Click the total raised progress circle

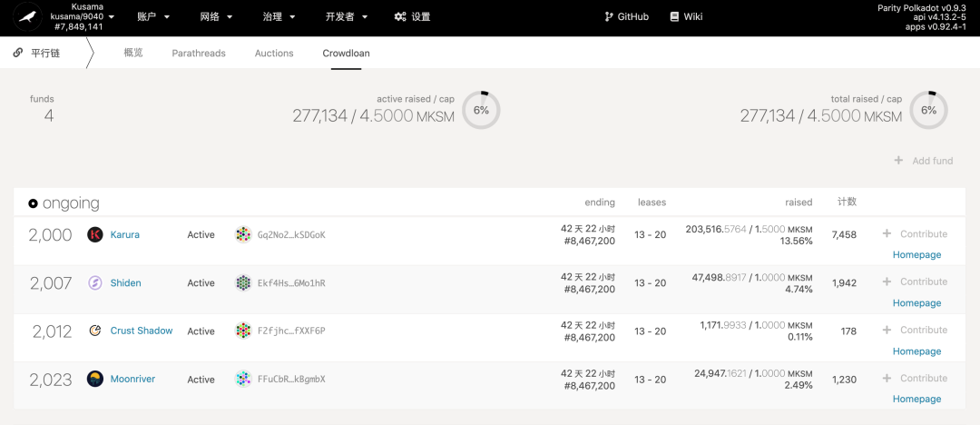(929, 110)
